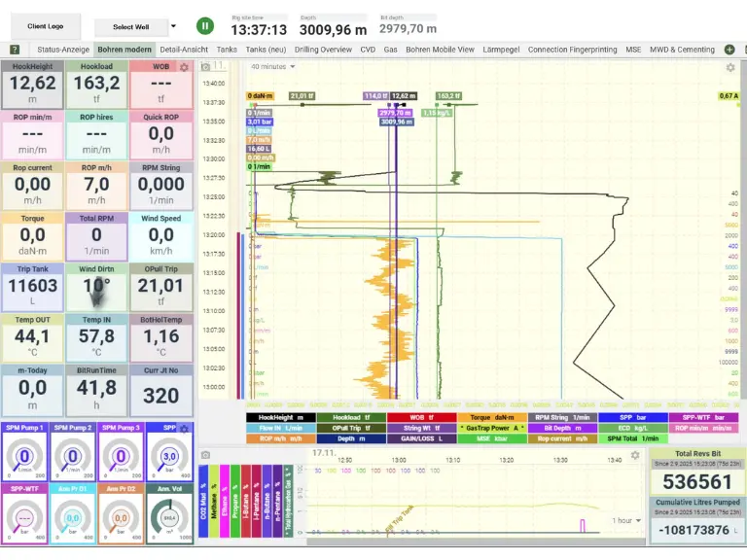
Task: Switch to the Drilling Overview tab
Action: click(x=323, y=50)
